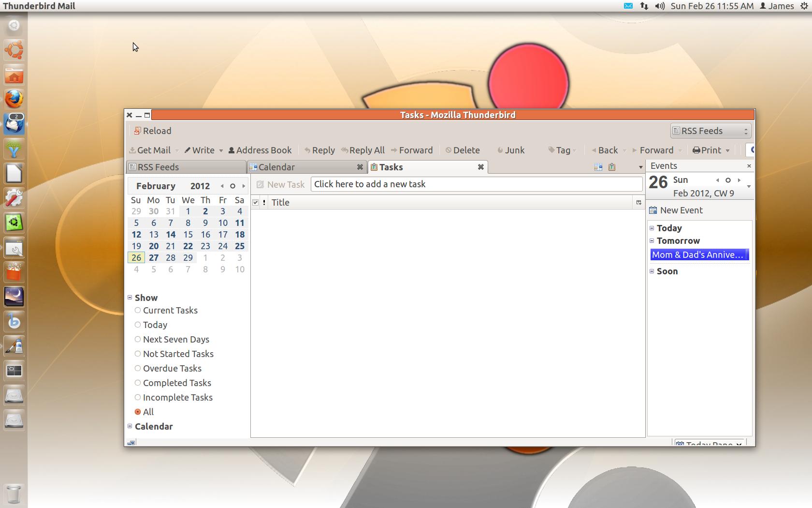This screenshot has height=508, width=812.
Task: Switch to the Calendar tab
Action: pyautogui.click(x=307, y=167)
